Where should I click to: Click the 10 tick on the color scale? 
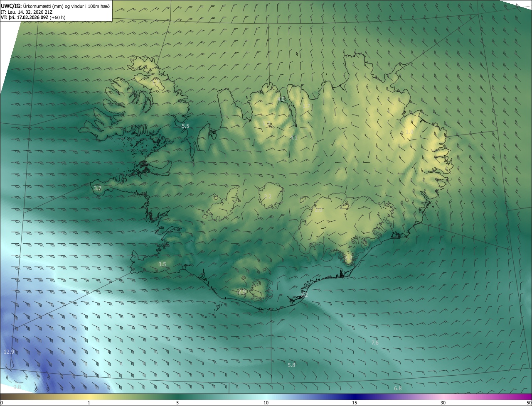[x=266, y=403]
